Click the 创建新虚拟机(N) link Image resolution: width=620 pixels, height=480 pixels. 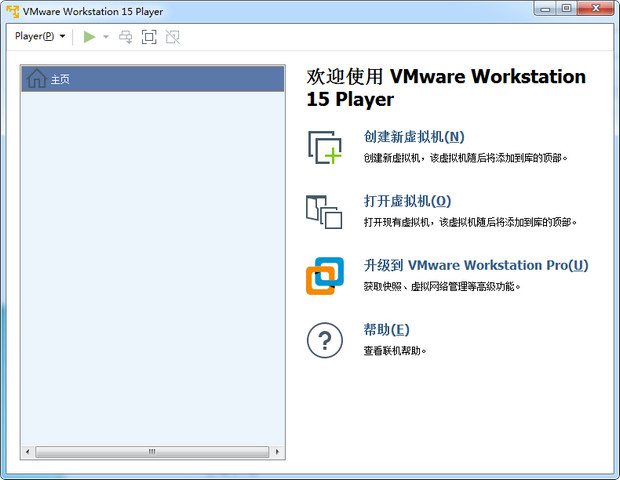414,137
